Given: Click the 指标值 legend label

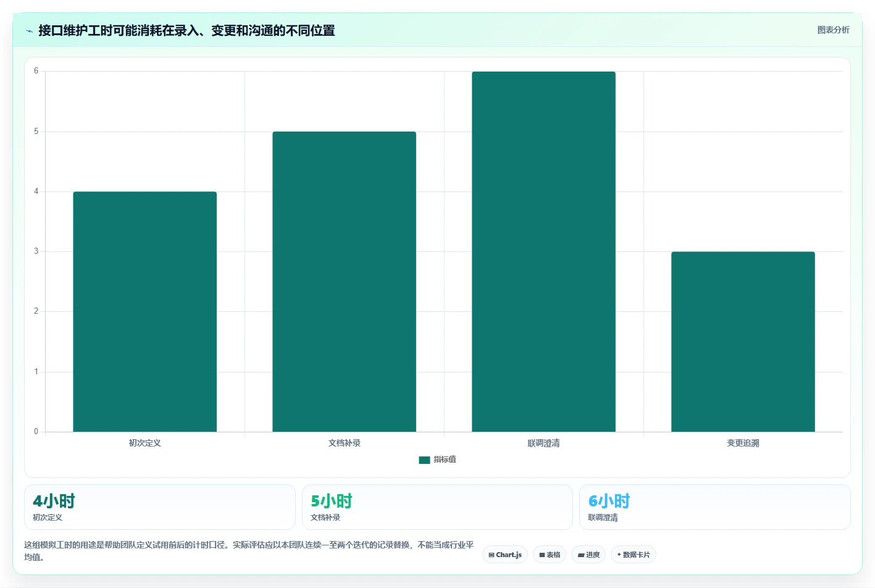Looking at the screenshot, I should tap(445, 460).
